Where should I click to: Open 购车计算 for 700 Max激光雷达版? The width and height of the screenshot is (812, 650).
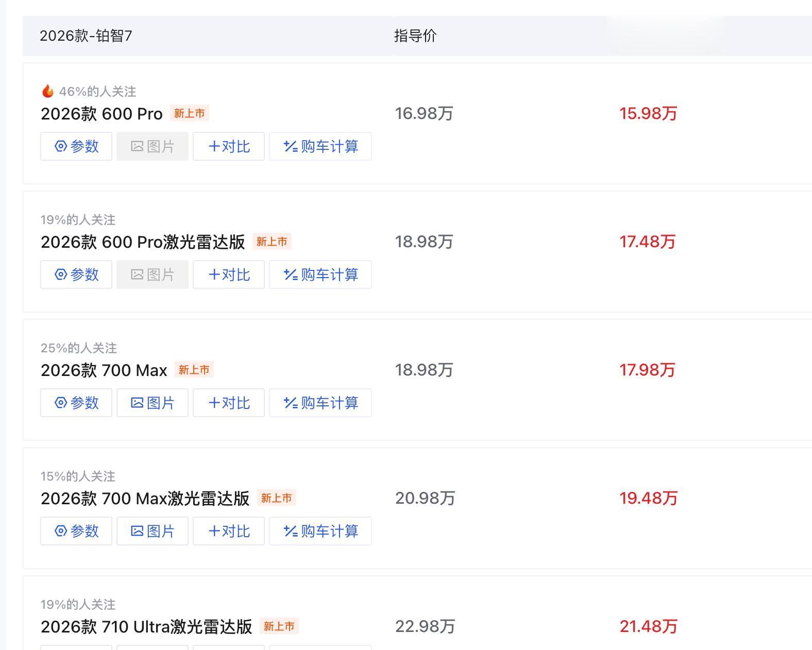(320, 531)
